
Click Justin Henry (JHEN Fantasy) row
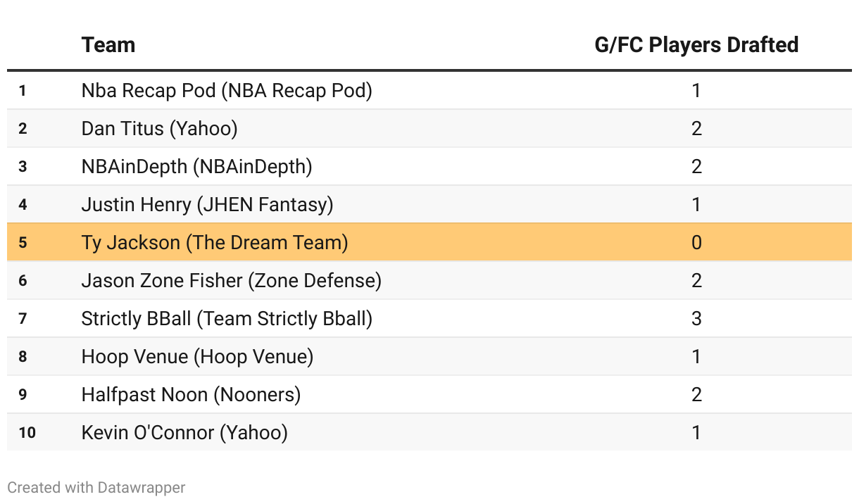tap(207, 205)
